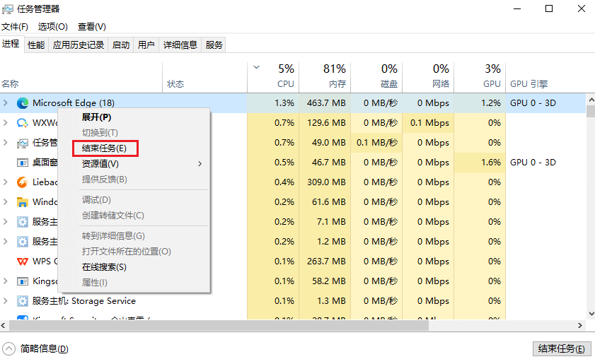
Task: Click the gear icon of the 1.2 MB service host
Action: pyautogui.click(x=23, y=242)
